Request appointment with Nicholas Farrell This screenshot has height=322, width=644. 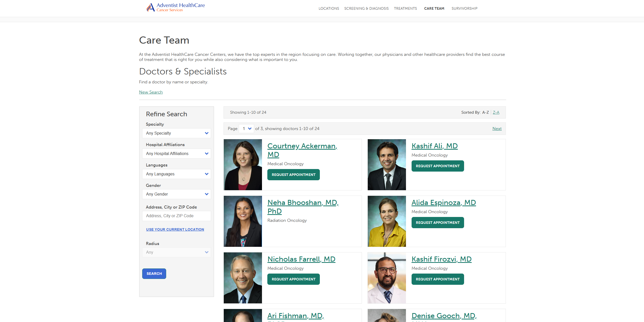click(x=293, y=279)
